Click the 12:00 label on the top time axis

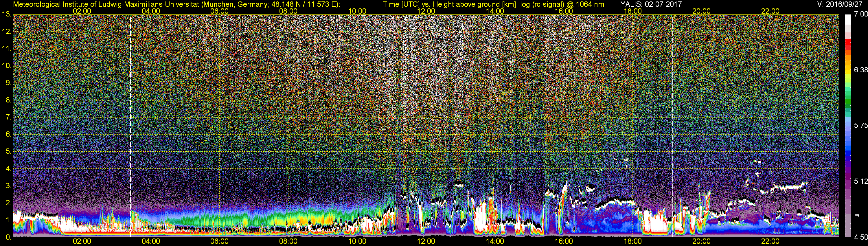pos(426,11)
